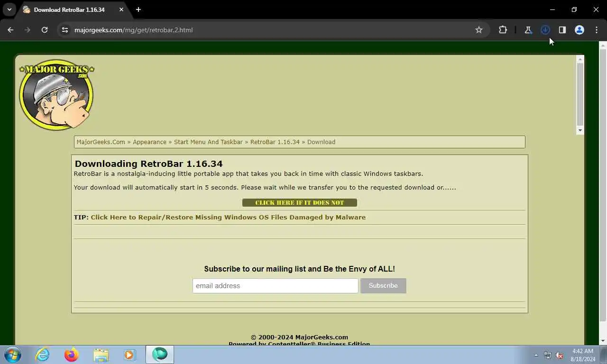This screenshot has width=607, height=364.
Task: Click the active browser taskbar icon
Action: coord(160,355)
